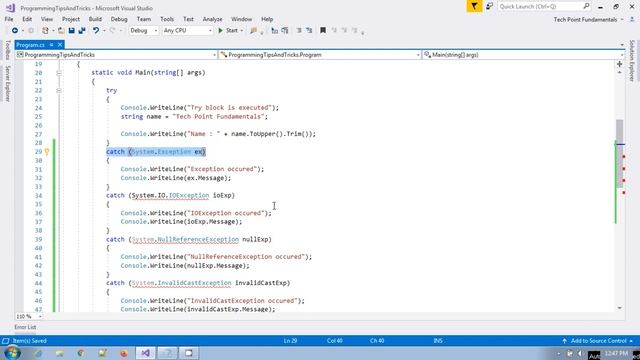
Task: Open the Server Explorer side panel tab
Action: pos(7,84)
